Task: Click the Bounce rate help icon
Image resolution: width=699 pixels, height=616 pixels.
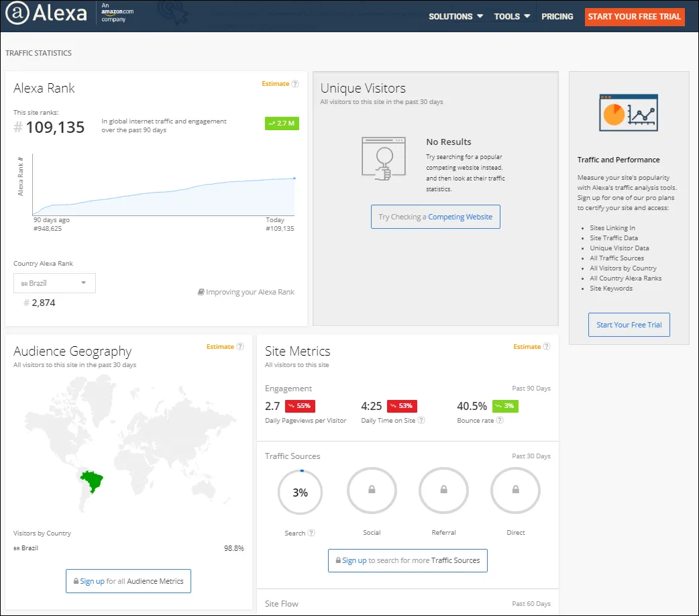Action: click(500, 420)
